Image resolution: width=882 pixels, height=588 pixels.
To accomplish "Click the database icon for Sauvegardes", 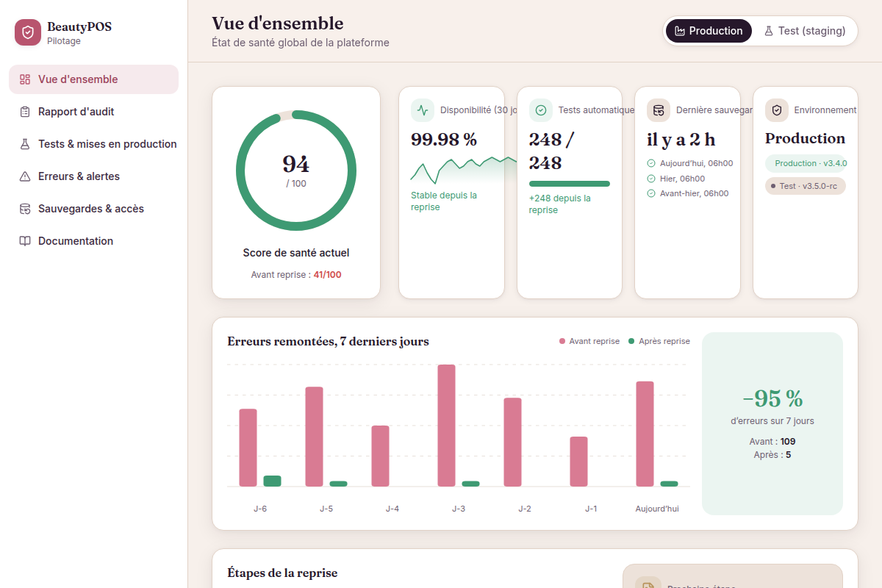I will 25,209.
